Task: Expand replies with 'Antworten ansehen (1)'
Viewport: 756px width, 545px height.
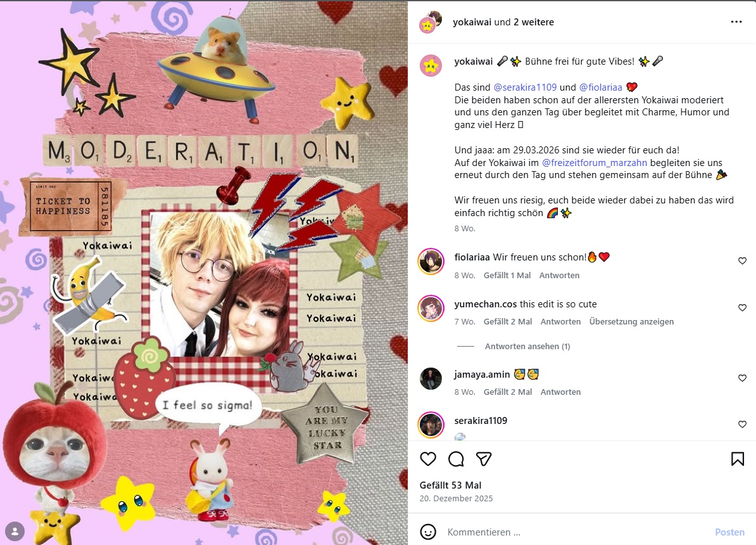Action: coord(527,347)
